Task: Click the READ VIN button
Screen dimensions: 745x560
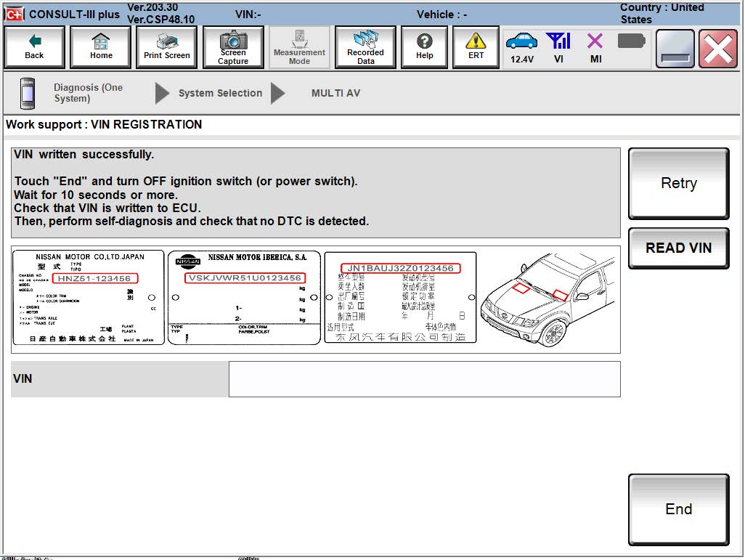Action: (x=678, y=248)
